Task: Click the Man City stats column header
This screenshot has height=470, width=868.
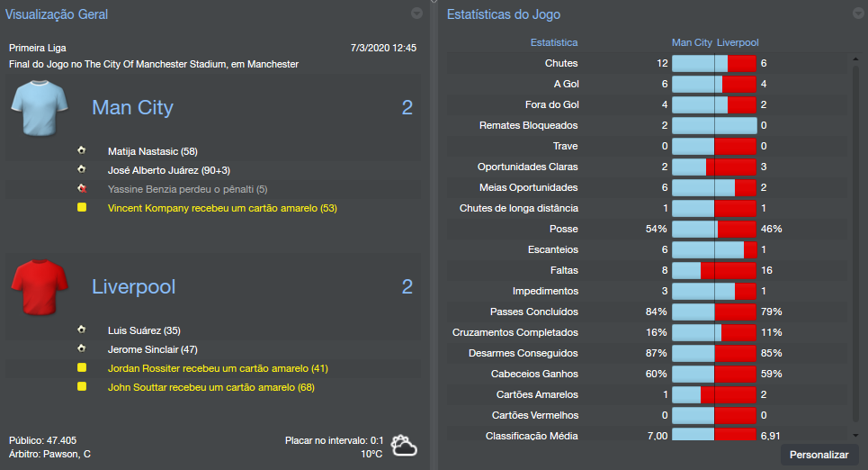Action: (x=692, y=42)
